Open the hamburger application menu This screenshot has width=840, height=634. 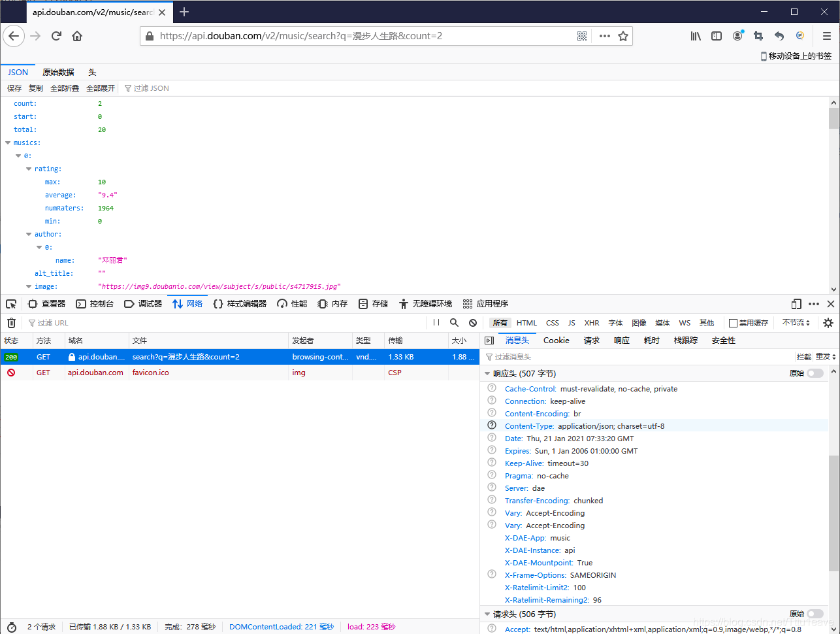tap(826, 36)
